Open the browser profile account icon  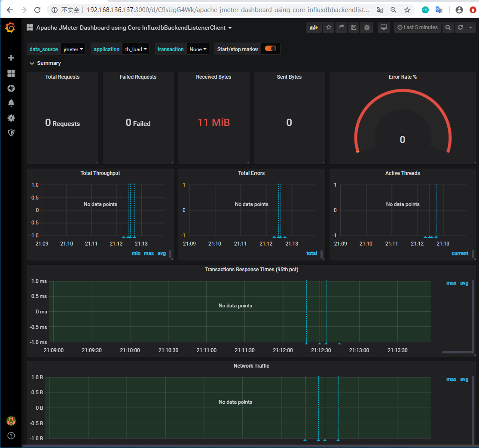[x=459, y=10]
